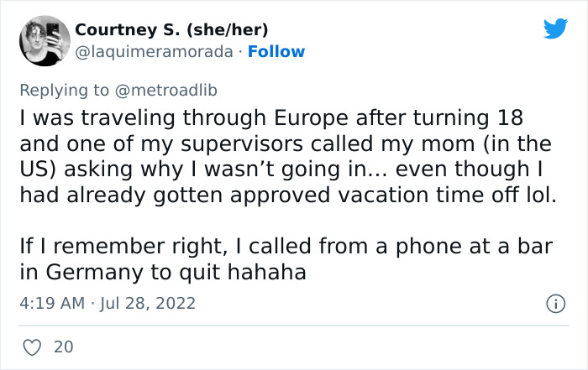
Task: Click the Twitter bird logo
Action: pyautogui.click(x=555, y=29)
